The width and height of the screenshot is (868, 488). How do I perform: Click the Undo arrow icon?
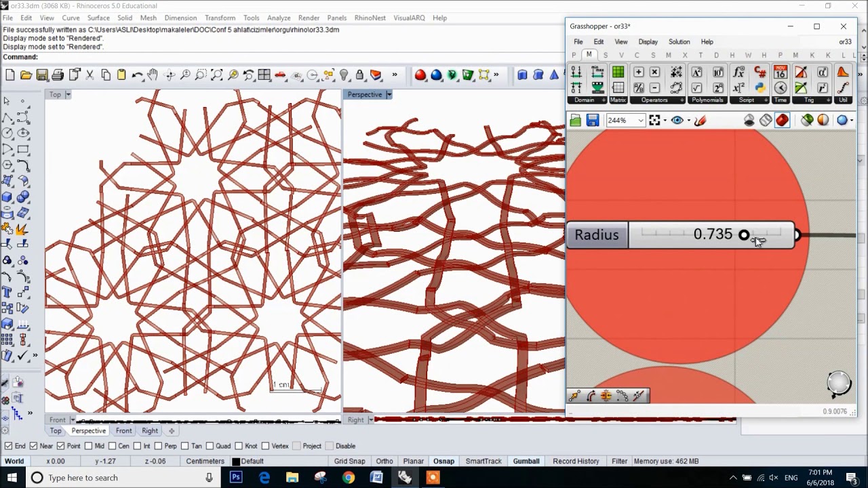[x=137, y=75]
